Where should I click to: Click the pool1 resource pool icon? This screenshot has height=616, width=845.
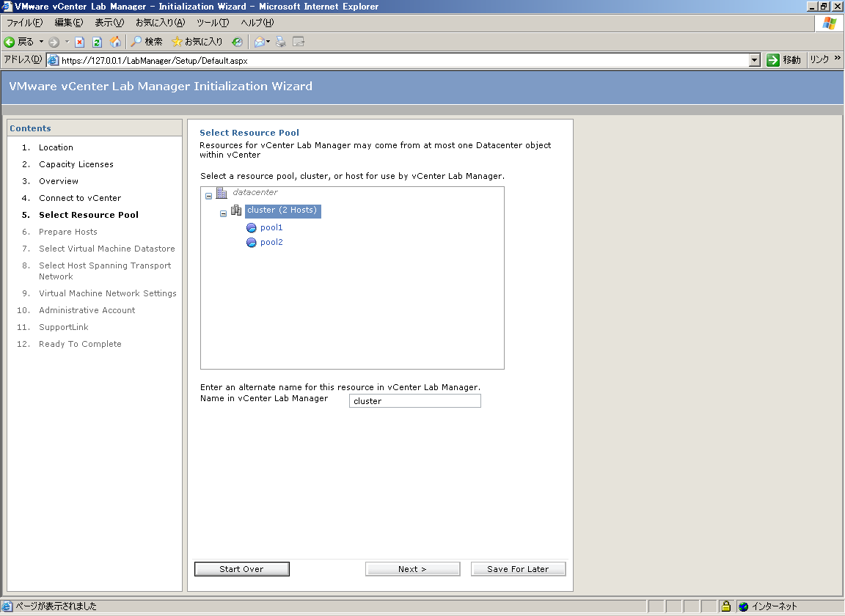pos(251,227)
